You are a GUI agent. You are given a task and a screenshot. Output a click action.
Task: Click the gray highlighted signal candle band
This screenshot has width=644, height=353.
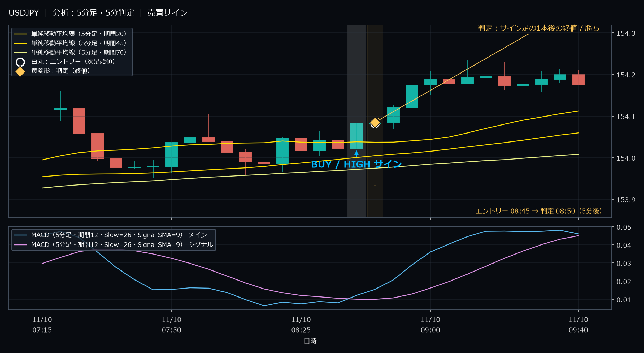coord(356,121)
